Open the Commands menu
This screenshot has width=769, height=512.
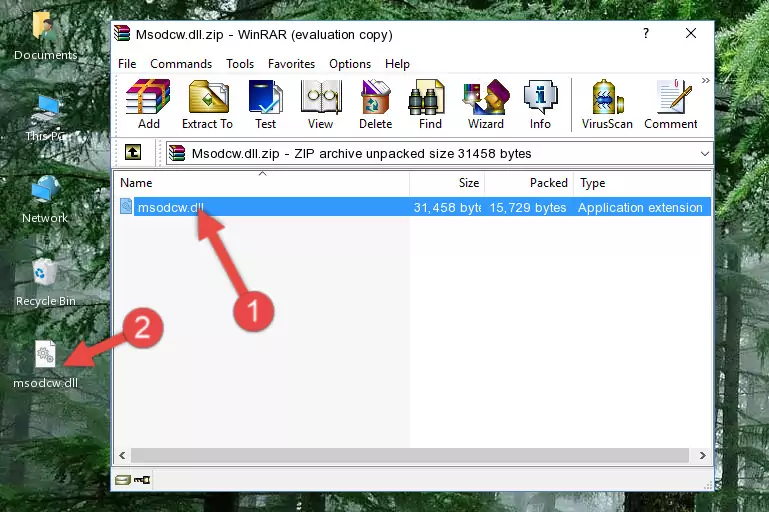coord(181,64)
